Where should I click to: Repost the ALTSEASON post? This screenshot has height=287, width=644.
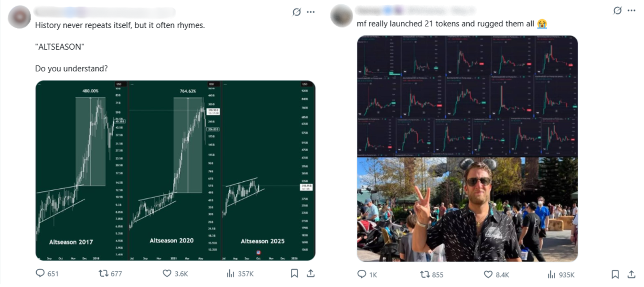pos(103,274)
